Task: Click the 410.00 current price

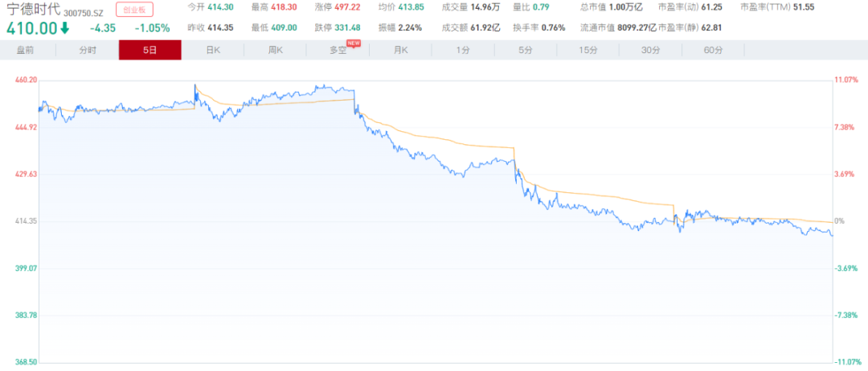Action: pyautogui.click(x=31, y=28)
